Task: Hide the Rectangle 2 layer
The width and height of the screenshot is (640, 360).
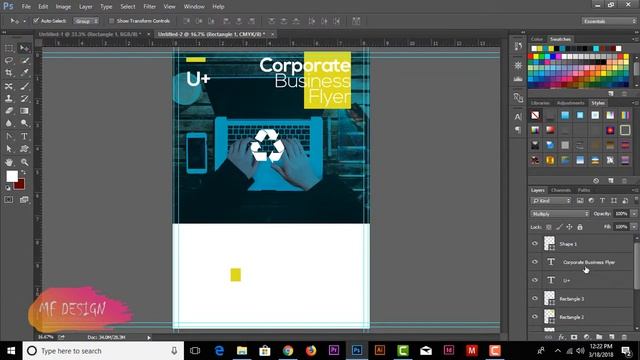Action: [x=535, y=316]
